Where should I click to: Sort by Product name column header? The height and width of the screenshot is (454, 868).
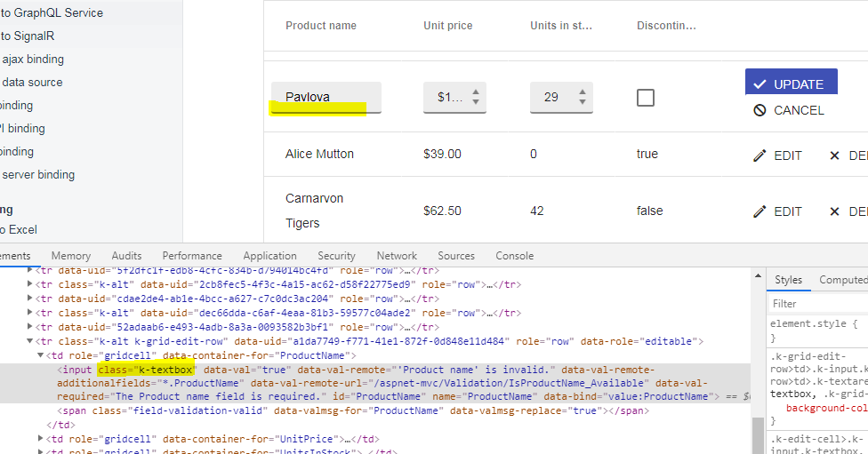pos(321,26)
